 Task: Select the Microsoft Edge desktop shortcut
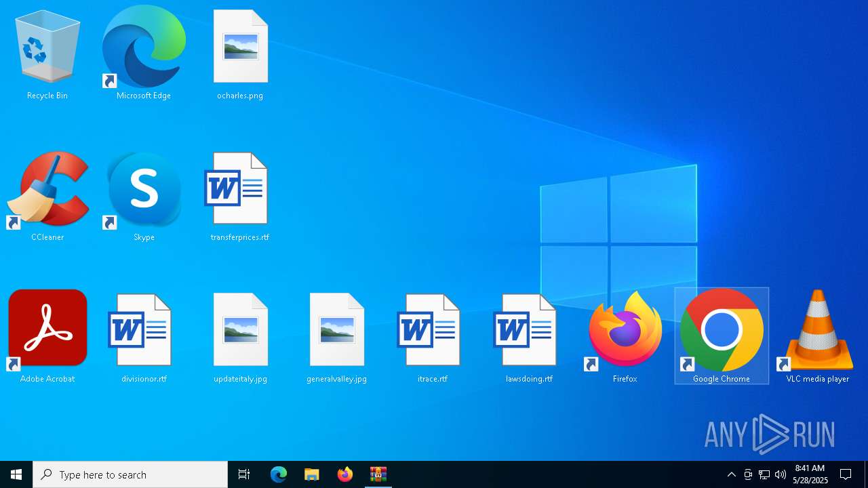(x=144, y=54)
